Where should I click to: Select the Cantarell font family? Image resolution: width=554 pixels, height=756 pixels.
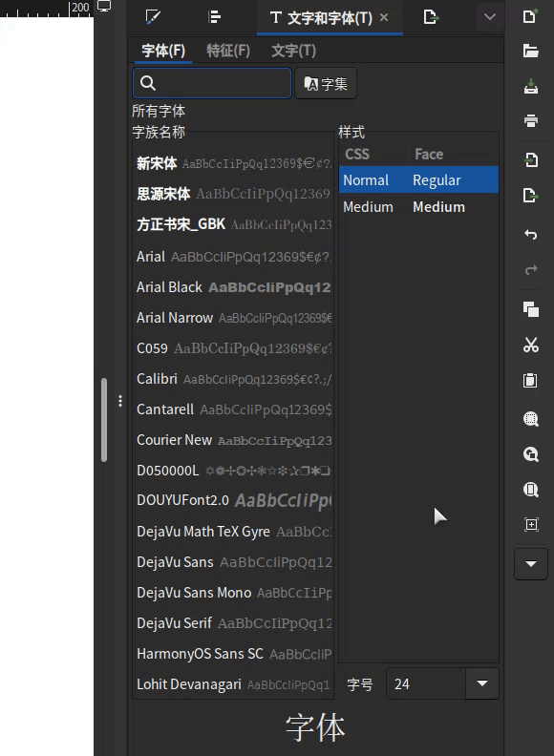234,409
